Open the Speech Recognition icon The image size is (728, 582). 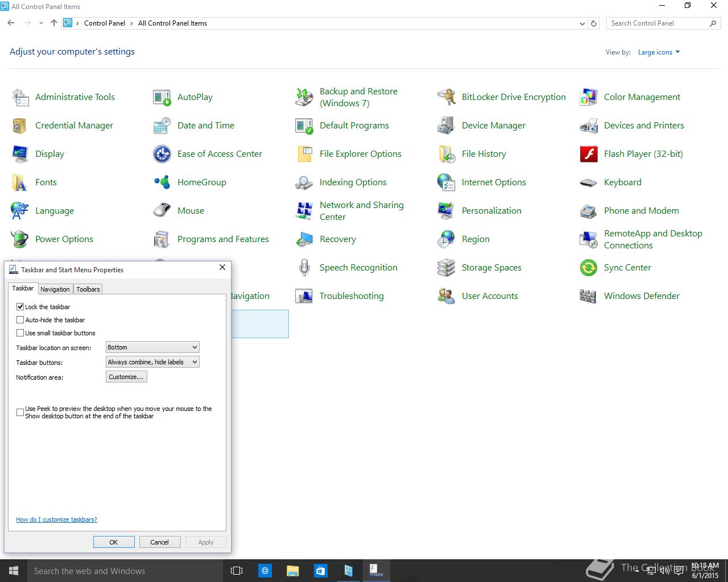pyautogui.click(x=304, y=268)
